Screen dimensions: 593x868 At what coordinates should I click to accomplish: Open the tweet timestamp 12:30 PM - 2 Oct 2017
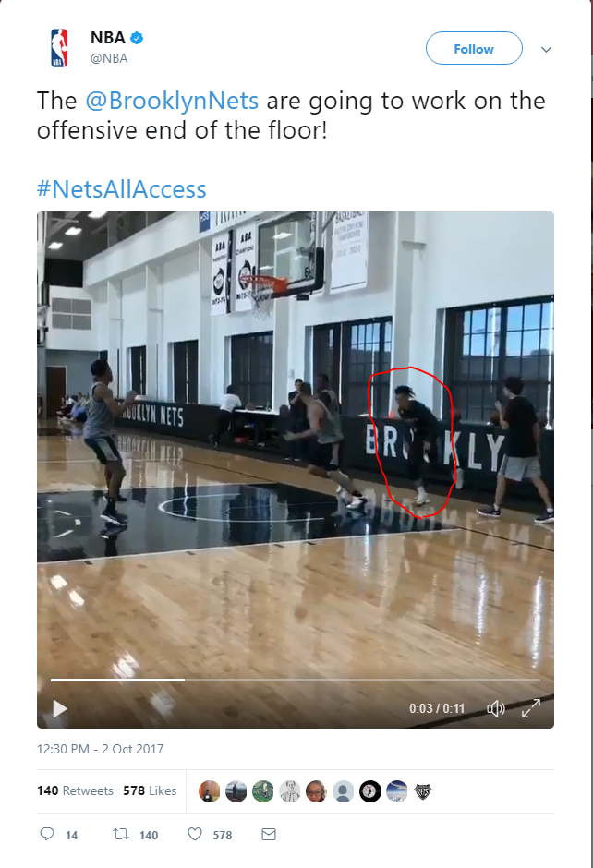point(100,749)
